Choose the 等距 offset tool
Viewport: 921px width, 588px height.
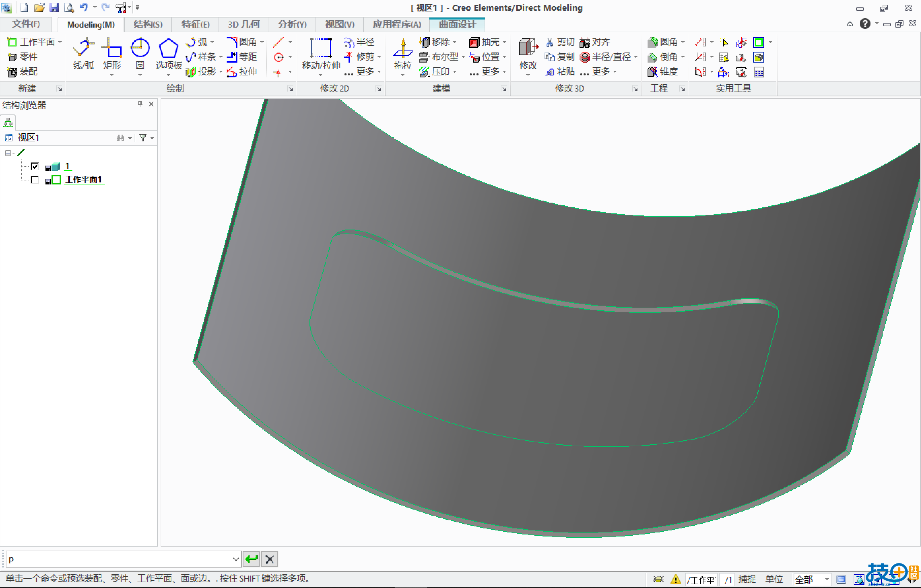pos(242,57)
